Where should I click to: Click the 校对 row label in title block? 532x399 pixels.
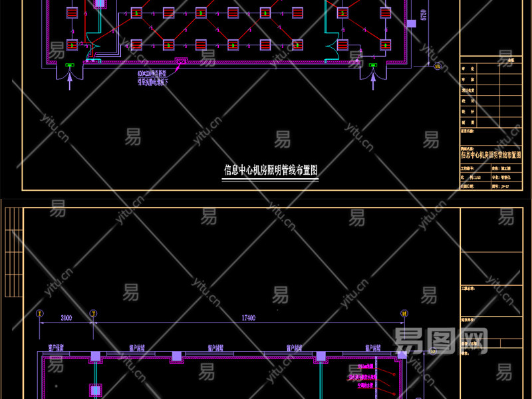(468, 101)
